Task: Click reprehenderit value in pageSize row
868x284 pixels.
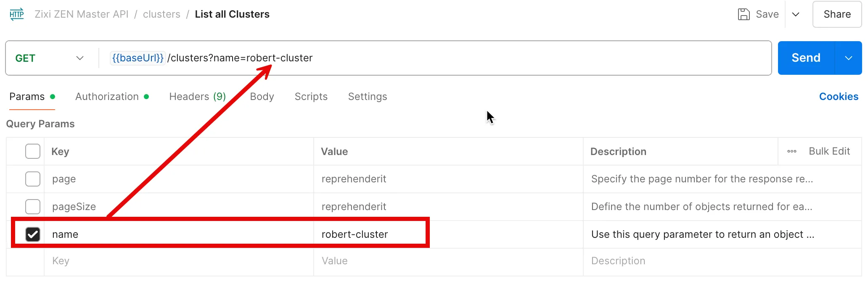Action: point(354,207)
